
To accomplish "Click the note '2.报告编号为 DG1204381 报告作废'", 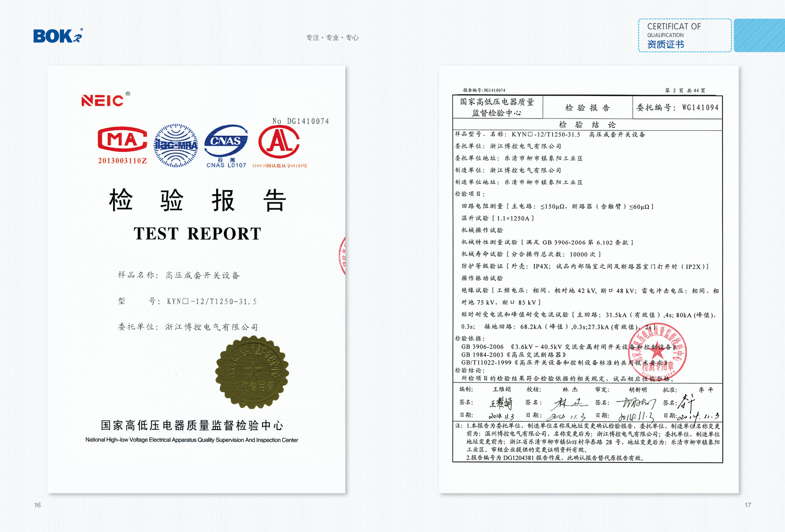I will click(555, 458).
